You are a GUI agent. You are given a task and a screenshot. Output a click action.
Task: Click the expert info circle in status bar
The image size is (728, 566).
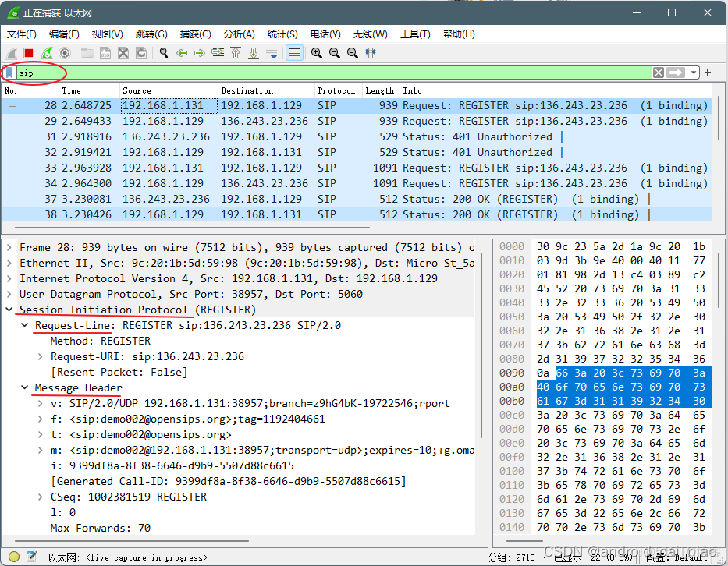(x=14, y=557)
